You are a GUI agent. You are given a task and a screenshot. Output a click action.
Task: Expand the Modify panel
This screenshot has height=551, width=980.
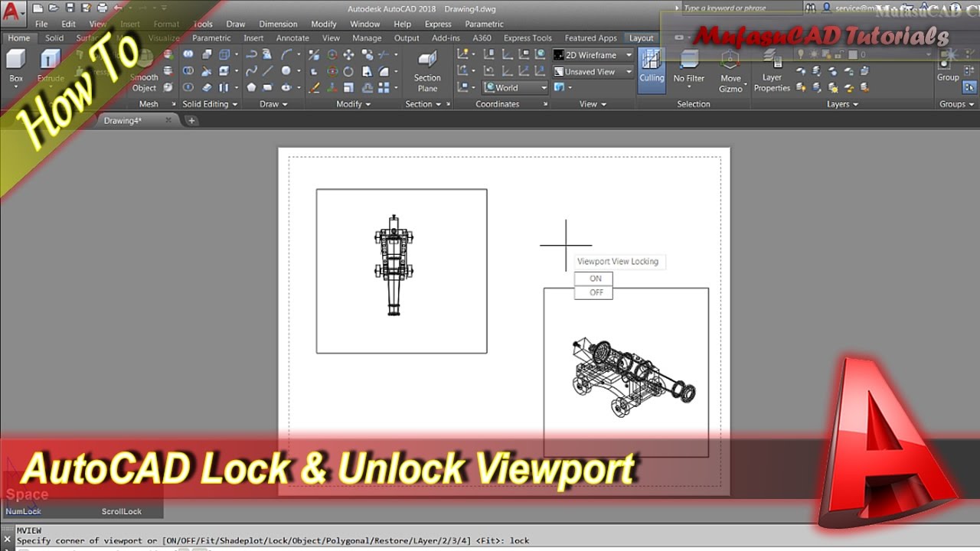point(353,104)
